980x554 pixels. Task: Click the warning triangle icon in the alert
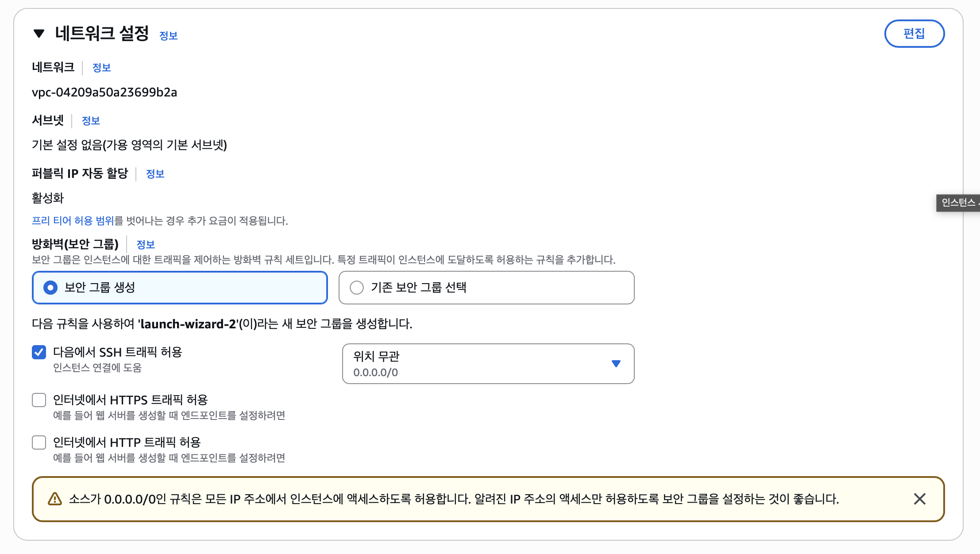tap(54, 499)
